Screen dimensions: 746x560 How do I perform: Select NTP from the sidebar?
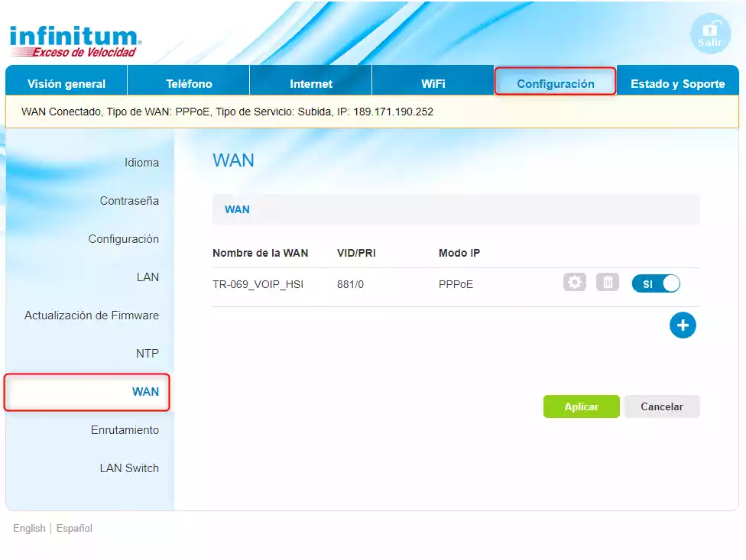(147, 354)
